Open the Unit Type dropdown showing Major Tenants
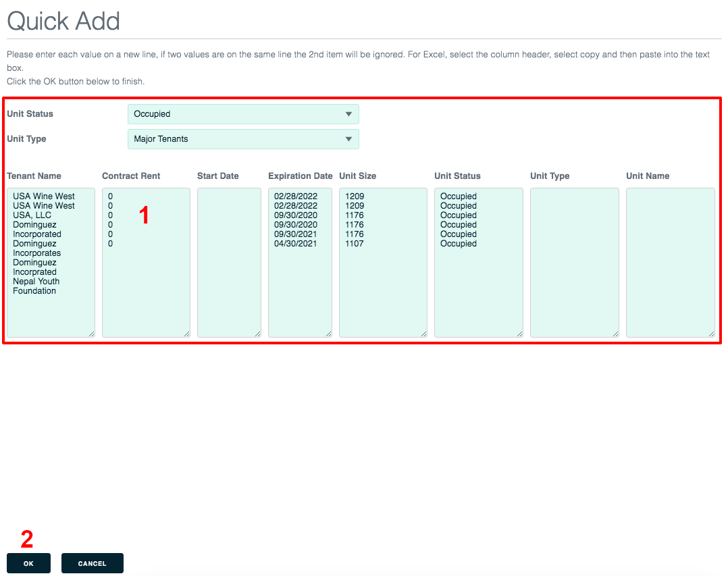728x576 pixels. 243,139
